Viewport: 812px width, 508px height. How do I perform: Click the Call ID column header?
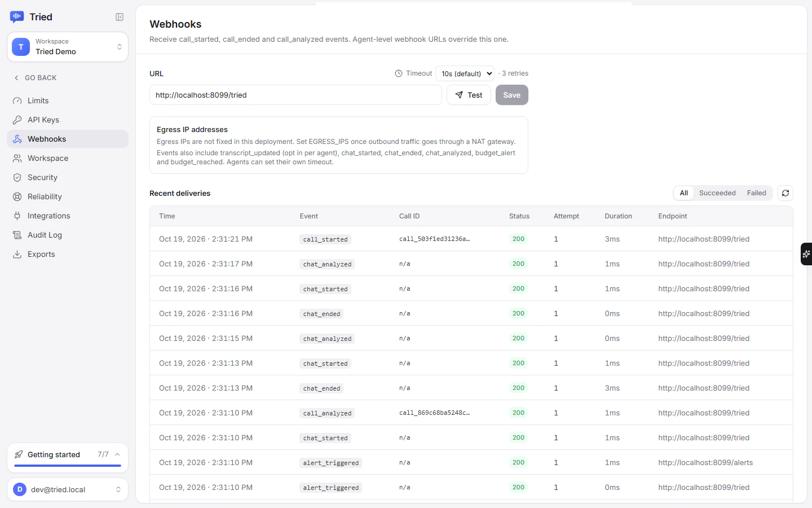pos(409,216)
